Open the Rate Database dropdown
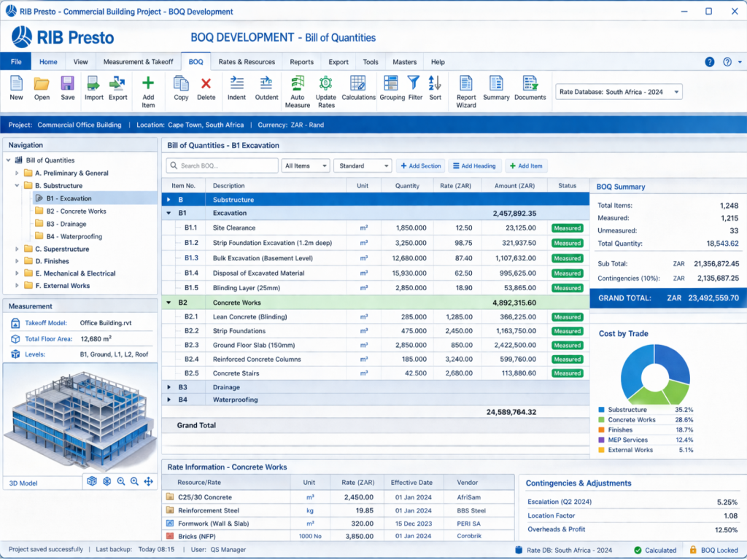Viewport: 747px width, 560px height. point(619,92)
